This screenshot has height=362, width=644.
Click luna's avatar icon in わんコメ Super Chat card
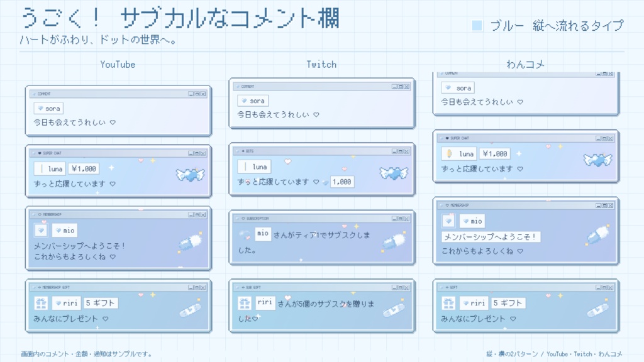tap(449, 153)
